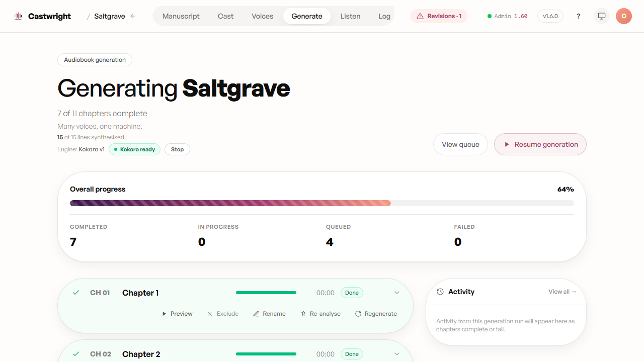This screenshot has height=362, width=644.
Task: Expand the Chapter 2 row chevron
Action: tap(397, 354)
